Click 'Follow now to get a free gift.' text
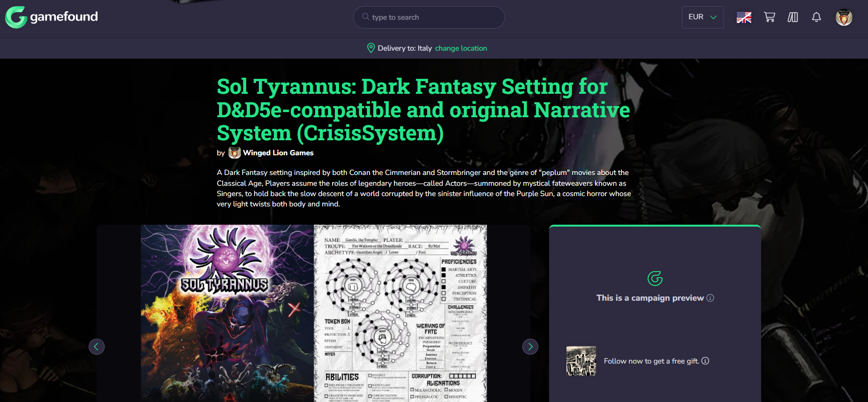 click(x=651, y=361)
